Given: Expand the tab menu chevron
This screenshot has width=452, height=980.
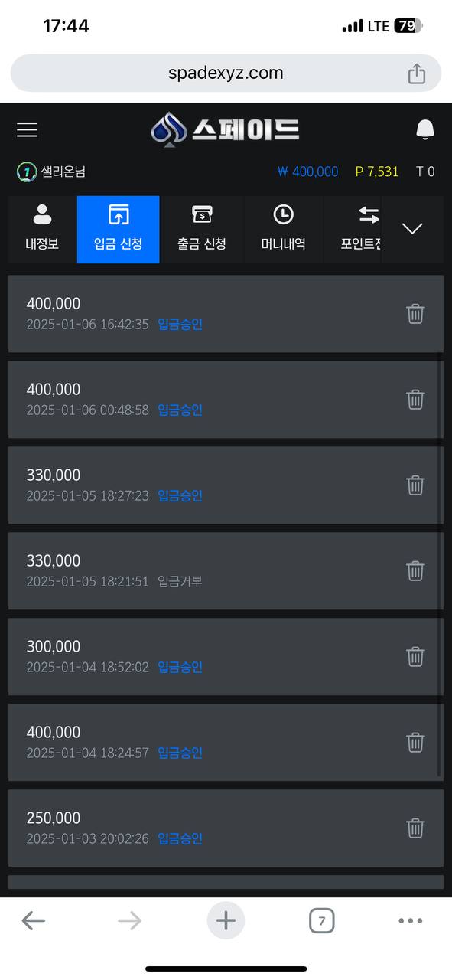Looking at the screenshot, I should 412,229.
